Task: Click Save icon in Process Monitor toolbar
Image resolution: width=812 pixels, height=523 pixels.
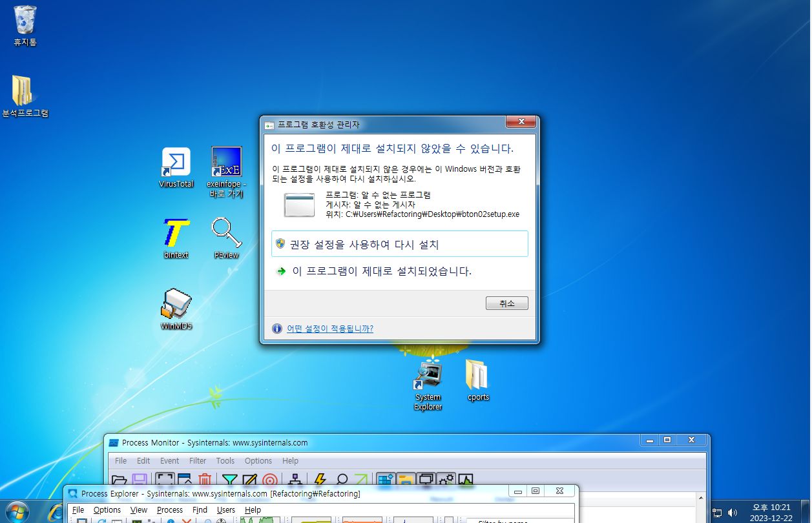Action: [140, 480]
